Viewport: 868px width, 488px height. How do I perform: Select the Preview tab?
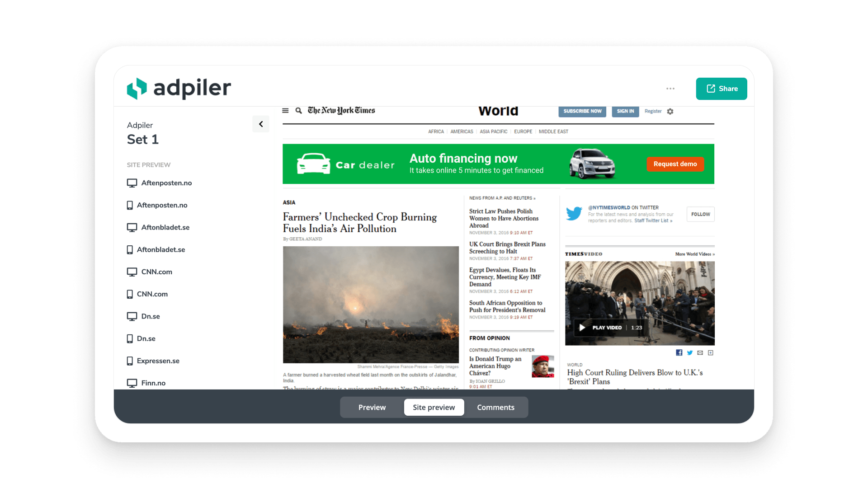tap(372, 407)
